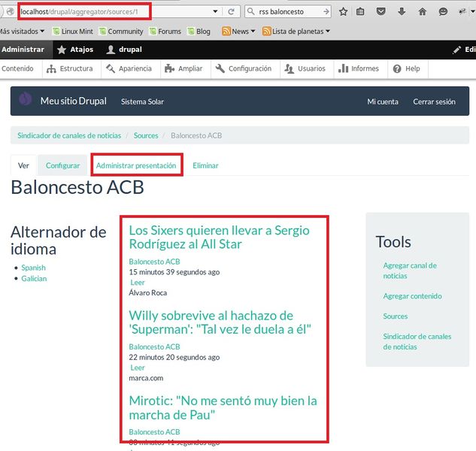Screen dimensions: 476x451
Task: Go to Mi cuenta
Action: 383,101
